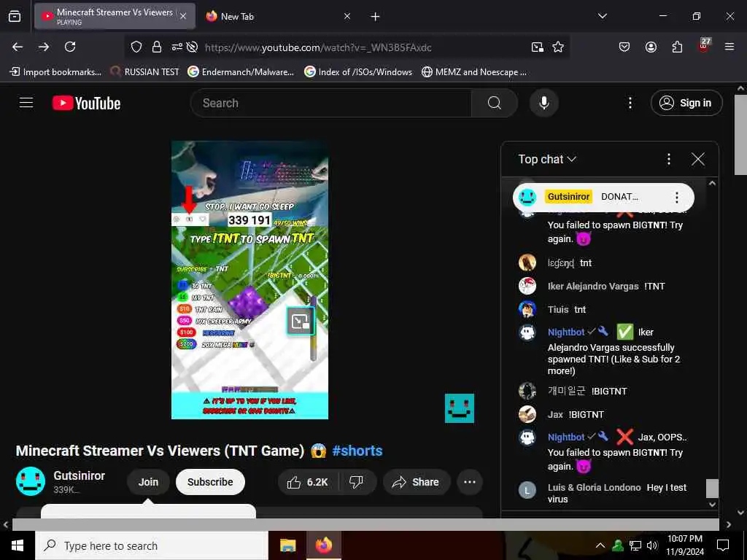Click teal channel watermark face on player
This screenshot has height=560, width=747.
point(460,408)
